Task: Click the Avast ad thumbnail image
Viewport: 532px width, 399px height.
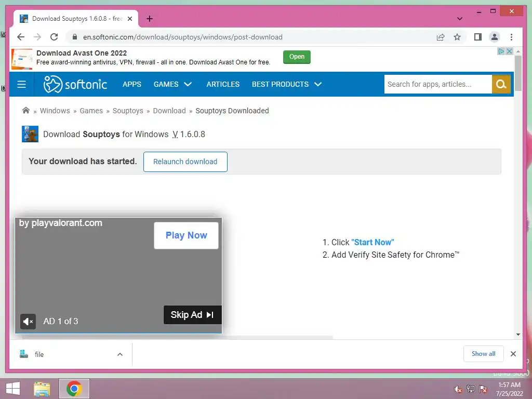Action: point(22,59)
